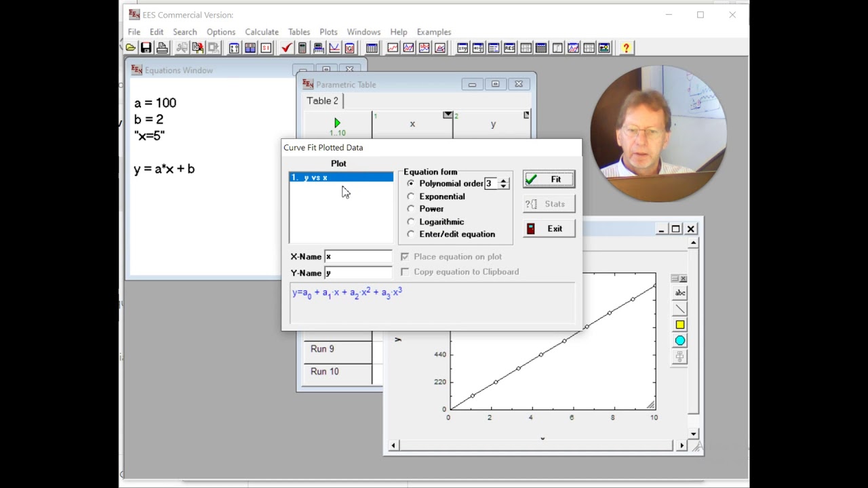The image size is (868, 488).
Task: Select '1. y vs x' in the Plot list
Action: point(341,178)
